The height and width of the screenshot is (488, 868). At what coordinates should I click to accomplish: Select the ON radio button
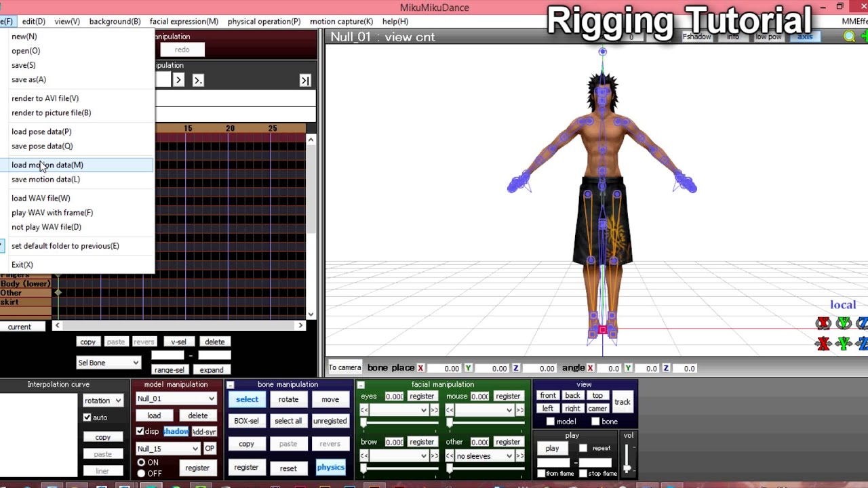(141, 463)
